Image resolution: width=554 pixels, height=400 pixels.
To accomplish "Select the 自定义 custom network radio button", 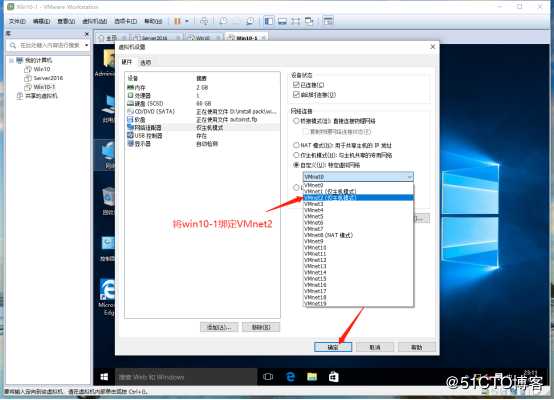I will [296, 165].
